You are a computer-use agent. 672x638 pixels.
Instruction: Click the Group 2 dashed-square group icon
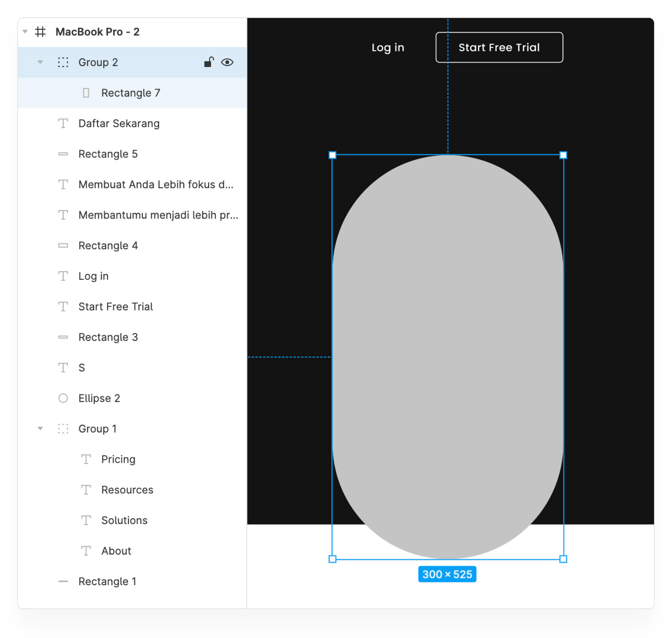click(63, 62)
